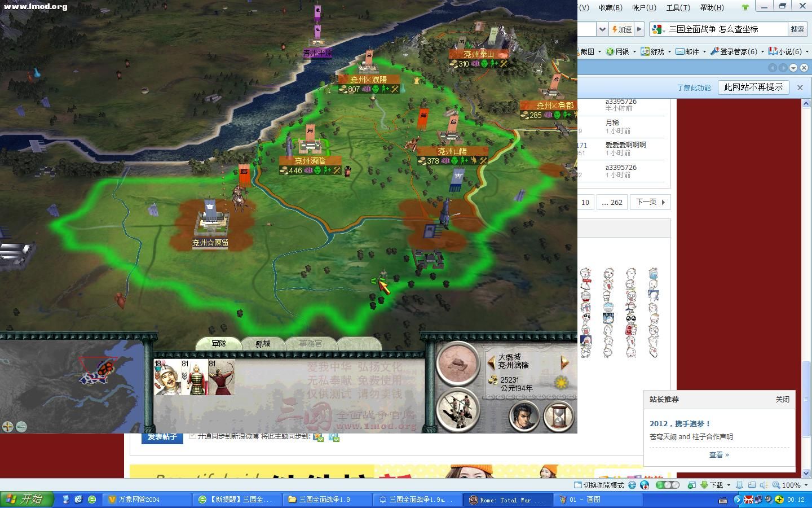Go to next settlement with right arrow

pos(564,362)
